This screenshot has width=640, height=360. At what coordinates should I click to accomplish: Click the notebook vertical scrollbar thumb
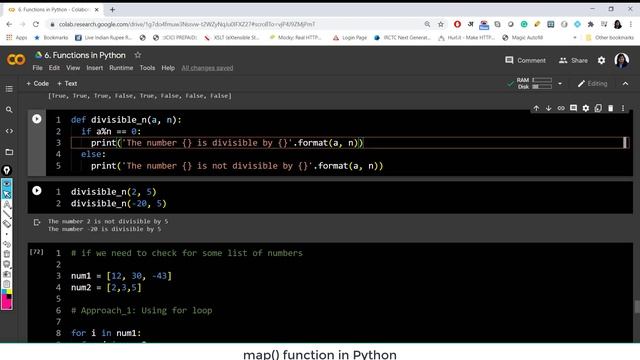click(x=637, y=307)
